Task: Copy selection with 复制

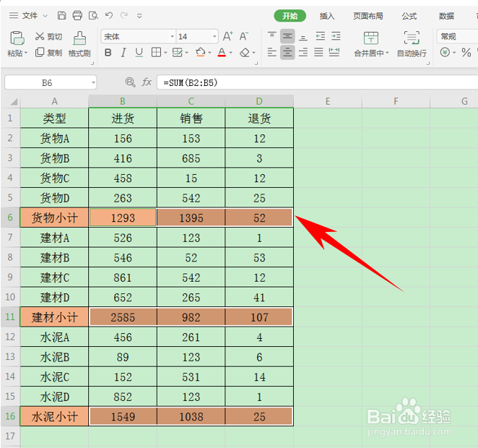Action: click(x=49, y=53)
